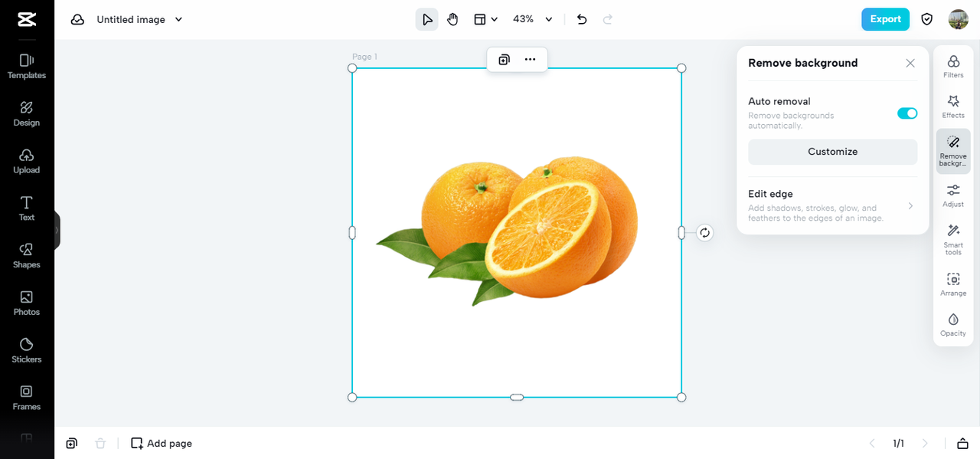Screen dimensions: 980x459
Task: Open the user profile avatar
Action: (959, 19)
